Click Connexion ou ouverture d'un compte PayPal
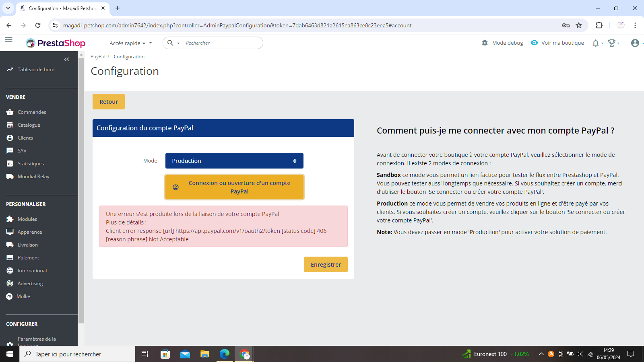Viewport: 644px width, 362px height. [x=234, y=187]
